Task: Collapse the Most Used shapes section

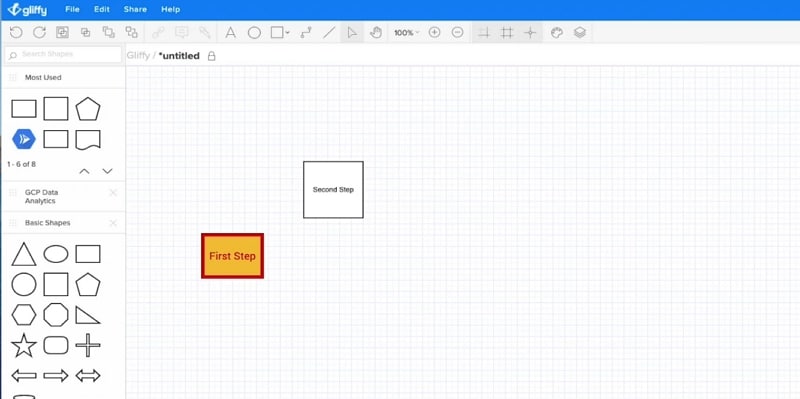Action: tap(43, 78)
